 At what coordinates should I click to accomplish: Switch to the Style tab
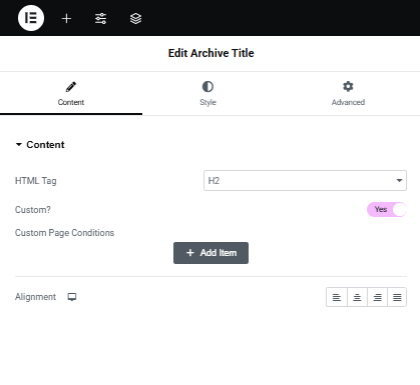[208, 94]
